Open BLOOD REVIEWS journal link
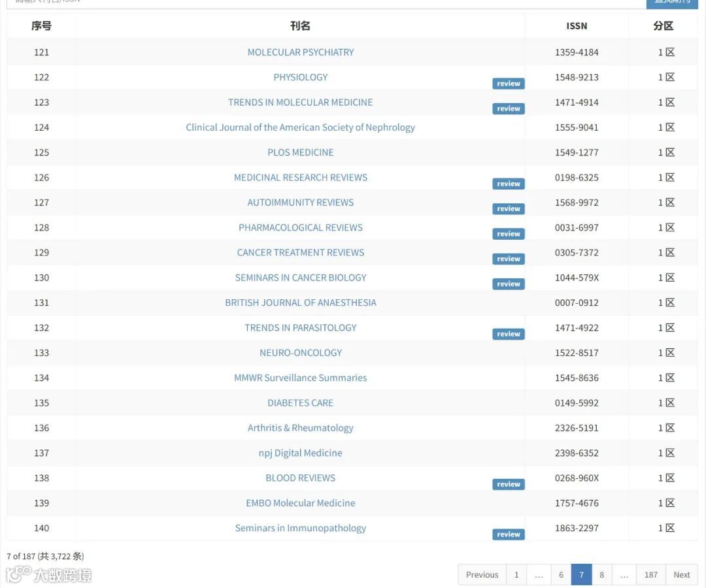The height and width of the screenshot is (588, 706). (300, 478)
